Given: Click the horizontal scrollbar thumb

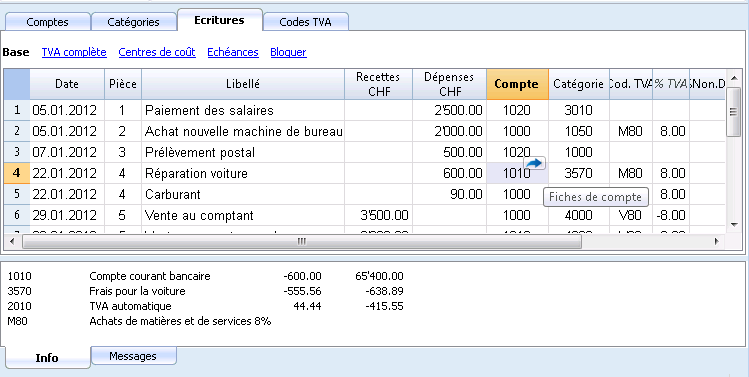Looking at the screenshot, I should [302, 242].
